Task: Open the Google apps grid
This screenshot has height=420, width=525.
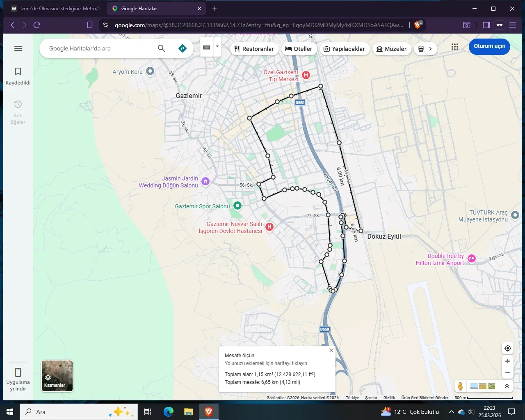Action: tap(454, 47)
